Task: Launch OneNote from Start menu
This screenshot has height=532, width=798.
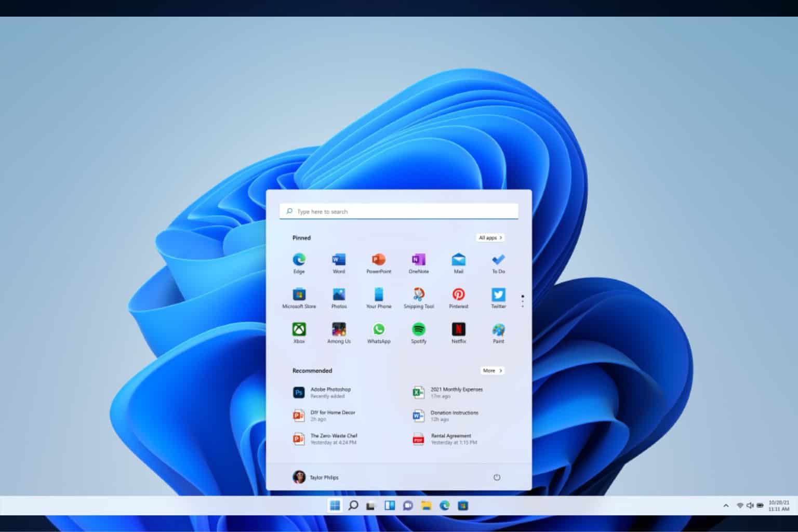Action: pyautogui.click(x=419, y=263)
